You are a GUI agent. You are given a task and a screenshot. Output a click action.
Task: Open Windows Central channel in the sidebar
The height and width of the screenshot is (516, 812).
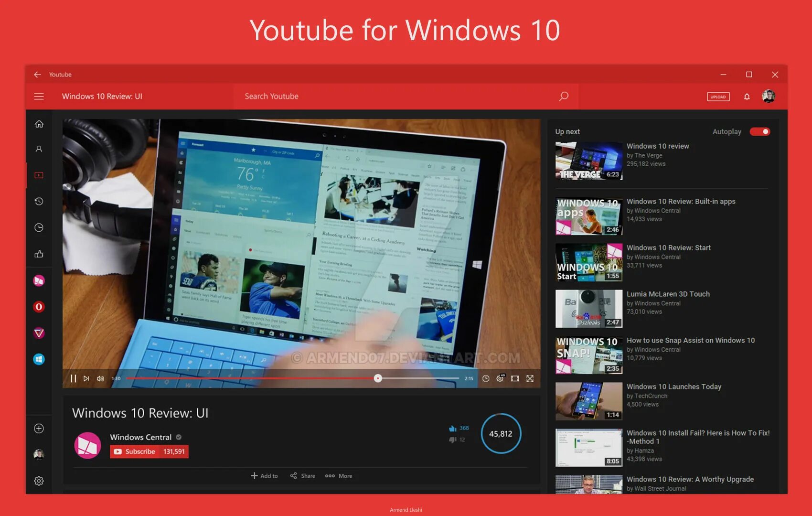pyautogui.click(x=39, y=280)
